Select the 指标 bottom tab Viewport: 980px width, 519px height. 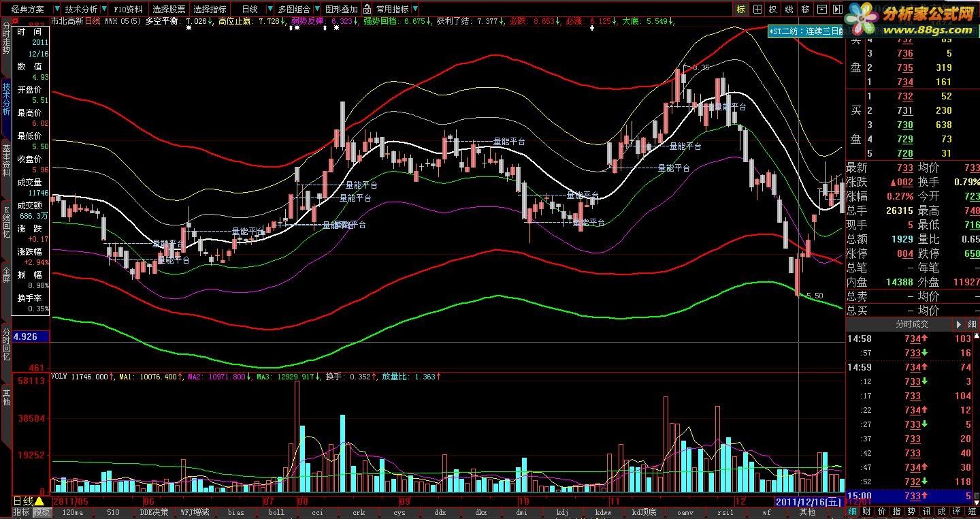(x=22, y=512)
